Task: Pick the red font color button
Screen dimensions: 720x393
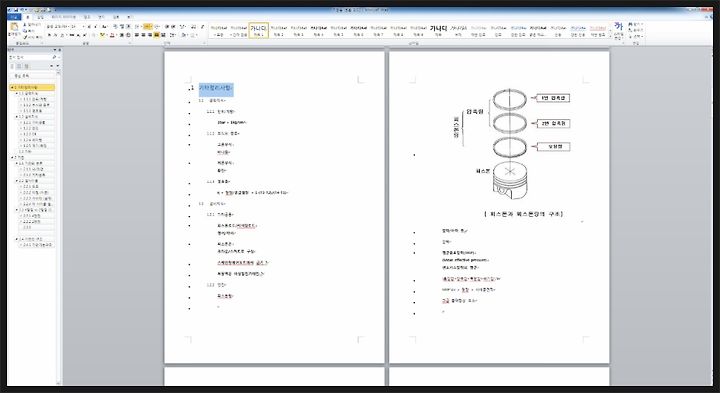Action: click(112, 35)
